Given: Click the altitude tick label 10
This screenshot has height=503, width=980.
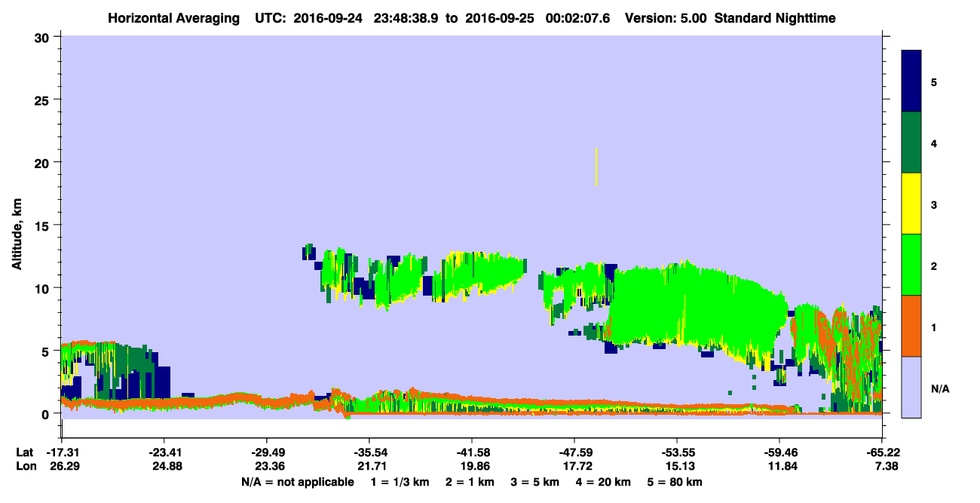Looking at the screenshot, I should 44,288.
